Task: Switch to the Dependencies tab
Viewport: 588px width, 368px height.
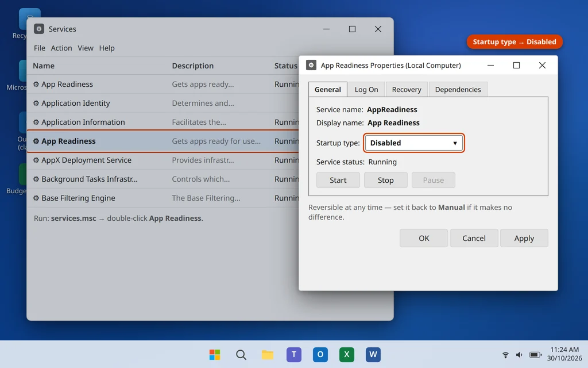Action: tap(458, 89)
